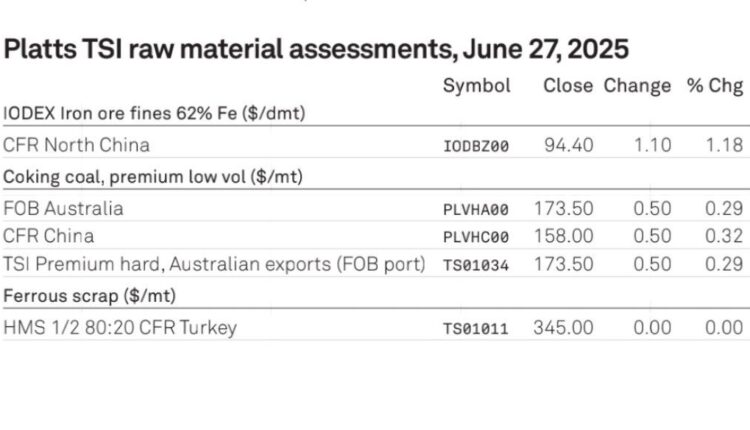This screenshot has height=430, width=750.
Task: Click the % Chg column header
Action: pyautogui.click(x=715, y=86)
